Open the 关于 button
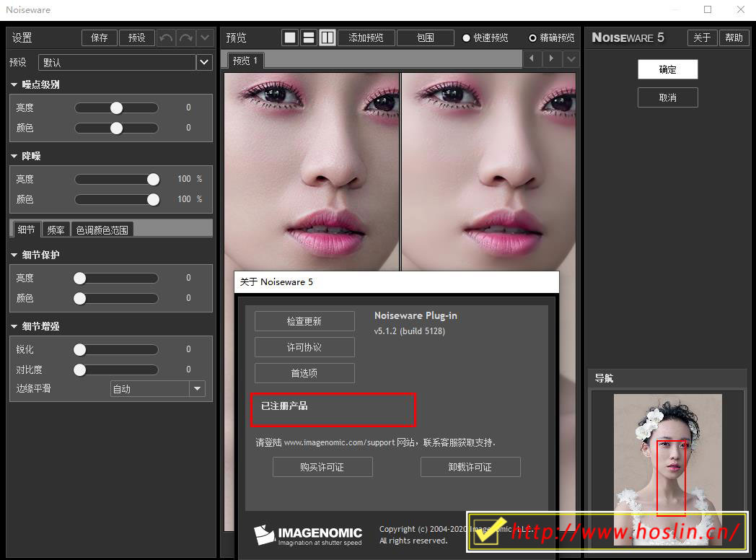Image resolution: width=756 pixels, height=560 pixels. click(702, 38)
